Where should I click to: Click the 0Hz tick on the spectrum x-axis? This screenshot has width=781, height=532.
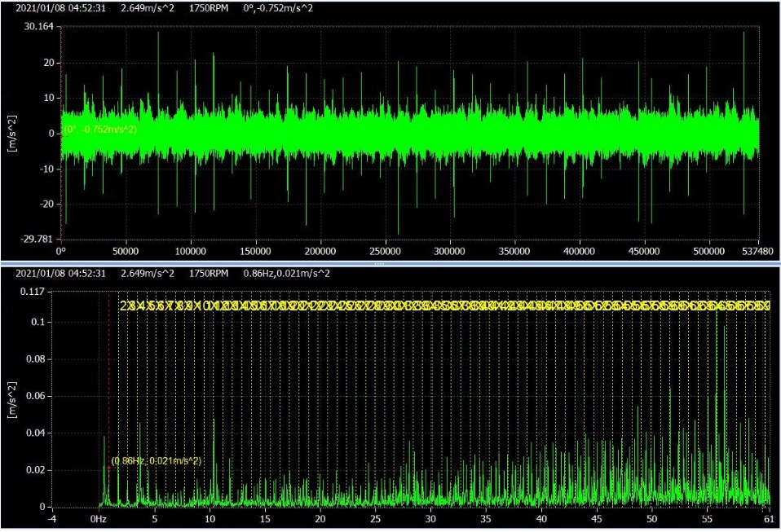[x=99, y=518]
